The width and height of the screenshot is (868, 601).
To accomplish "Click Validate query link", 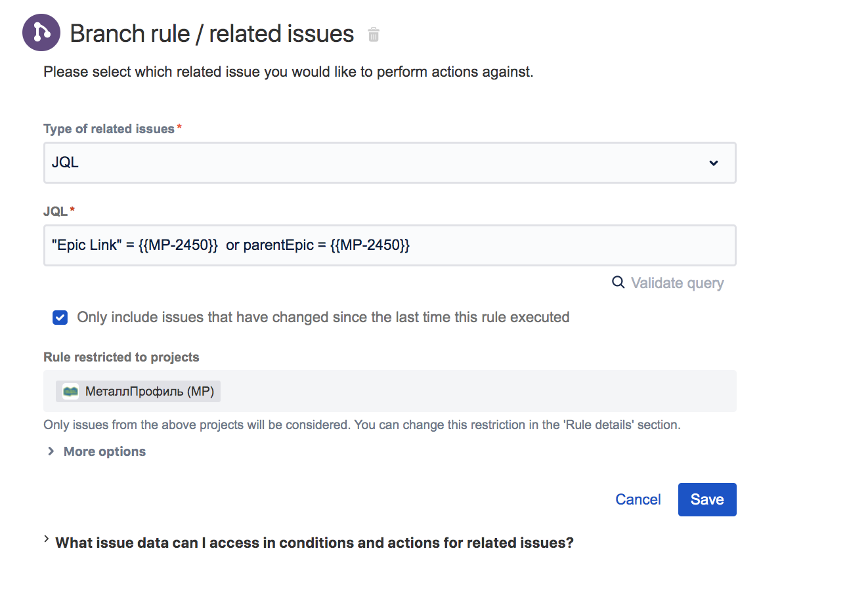I will pyautogui.click(x=677, y=283).
